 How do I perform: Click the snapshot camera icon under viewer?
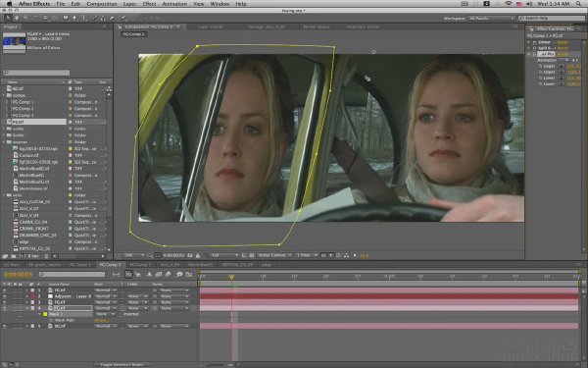coord(190,255)
